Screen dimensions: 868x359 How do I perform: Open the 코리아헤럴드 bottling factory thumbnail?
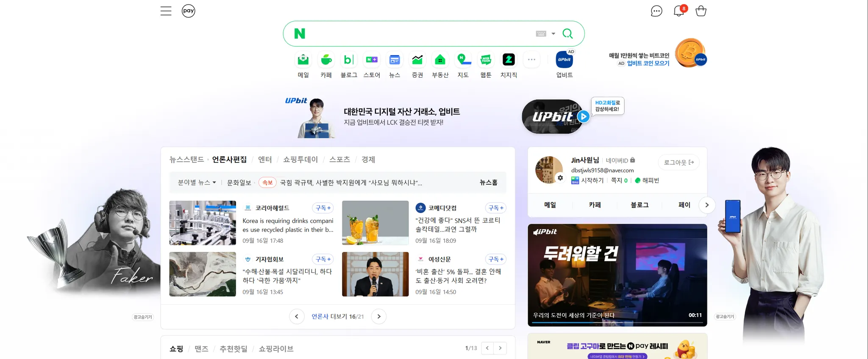tap(203, 223)
